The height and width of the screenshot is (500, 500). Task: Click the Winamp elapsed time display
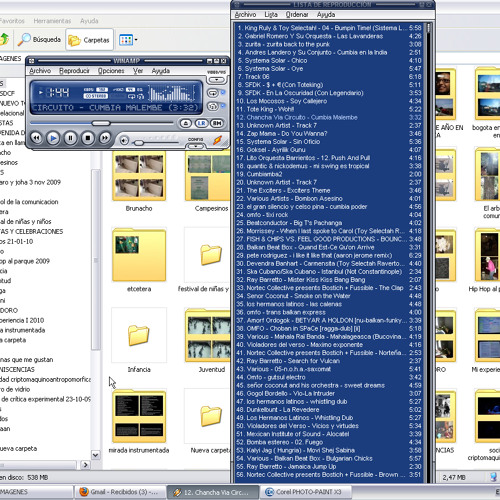(58, 92)
